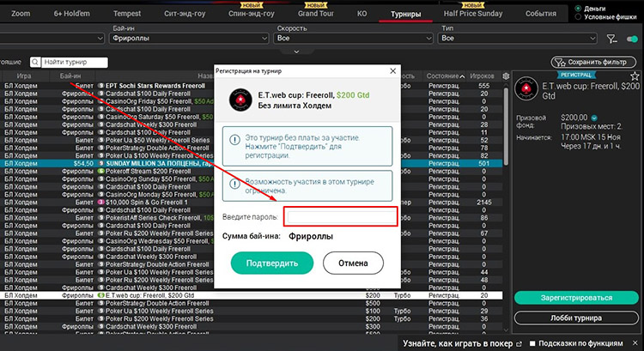
Task: Select CasinoOrg Monday $50 Freeroll row
Action: point(251,195)
